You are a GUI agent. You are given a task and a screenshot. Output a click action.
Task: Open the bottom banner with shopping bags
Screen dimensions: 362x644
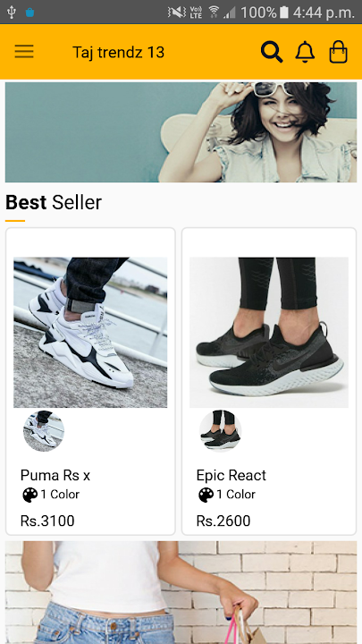click(181, 592)
